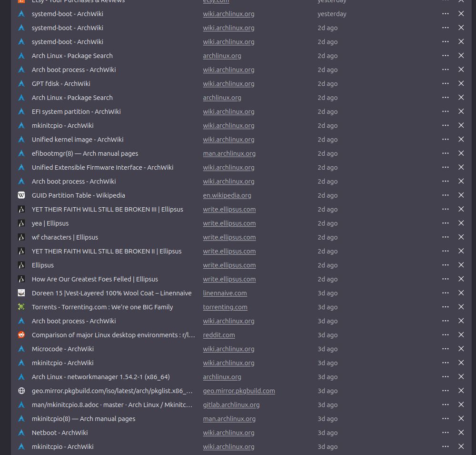Remove the reddit Linux desktop comparison entry
The image size is (476, 455).
(461, 335)
